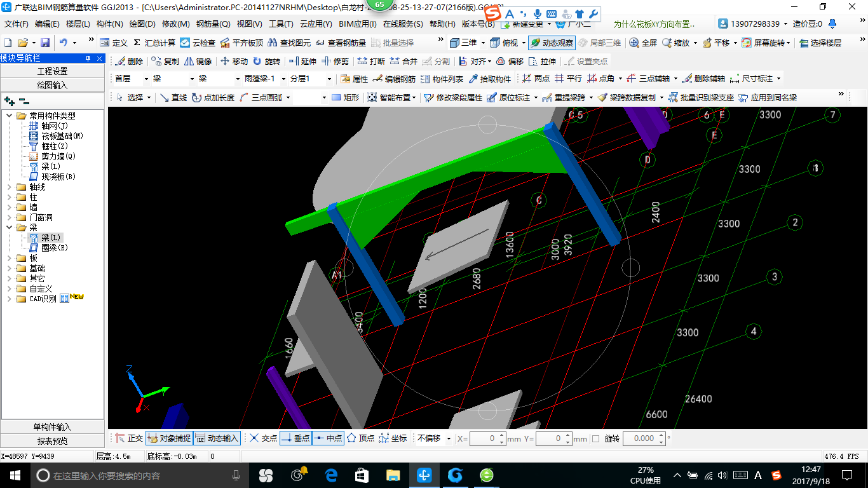Open the 文件(F) menu
The image size is (868, 488).
pyautogui.click(x=17, y=24)
